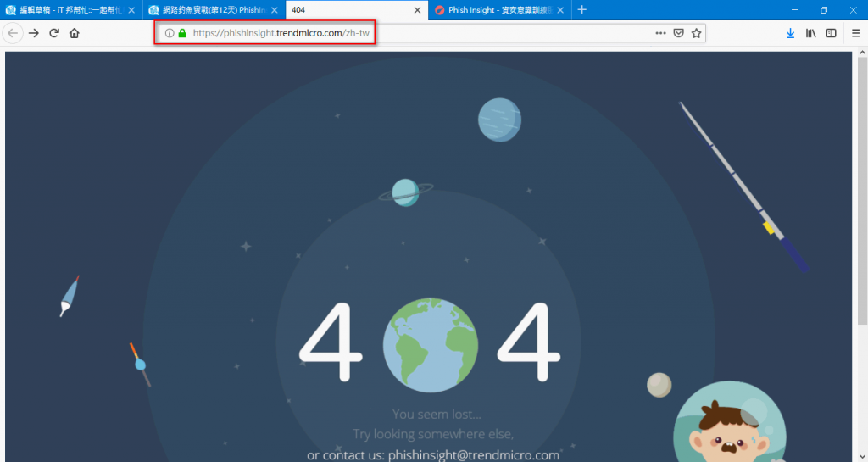This screenshot has height=462, width=868.
Task: Select the 404 tab
Action: pos(357,10)
